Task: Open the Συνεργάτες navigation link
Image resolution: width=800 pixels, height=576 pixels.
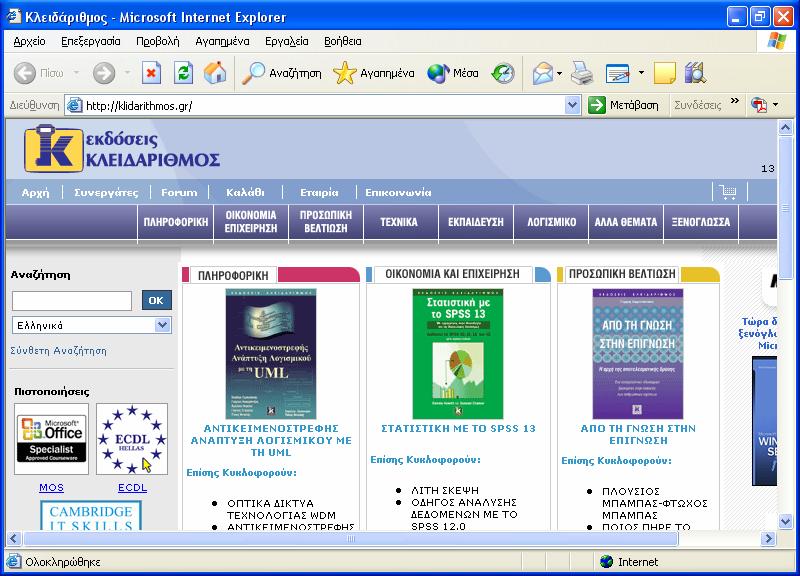Action: [106, 192]
